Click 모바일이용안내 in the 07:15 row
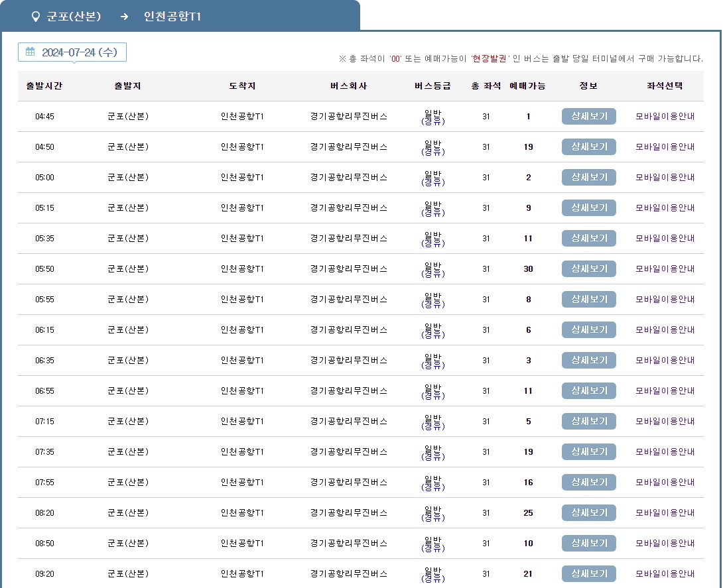The width and height of the screenshot is (723, 588). [665, 421]
